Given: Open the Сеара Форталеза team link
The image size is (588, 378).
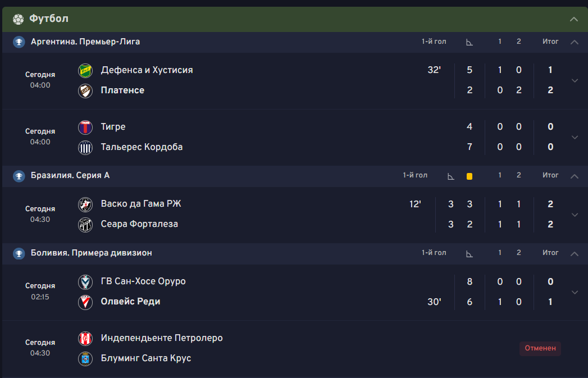Looking at the screenshot, I should [139, 224].
